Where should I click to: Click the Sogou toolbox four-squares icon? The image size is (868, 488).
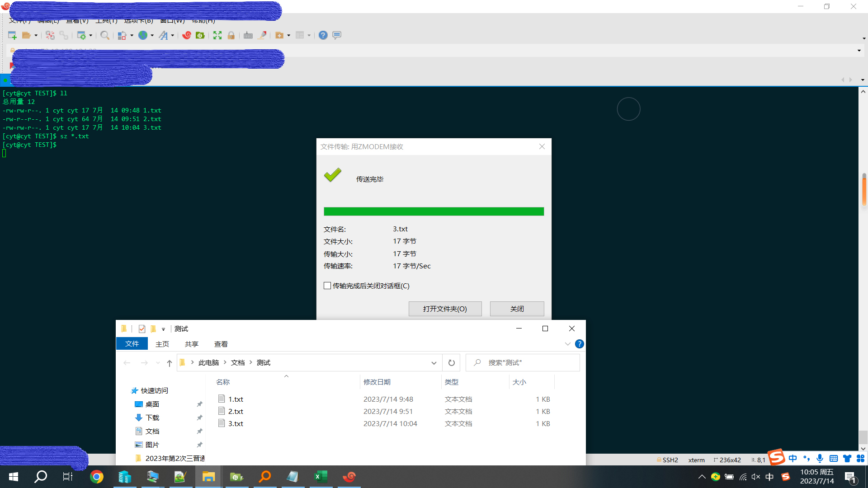click(x=860, y=459)
